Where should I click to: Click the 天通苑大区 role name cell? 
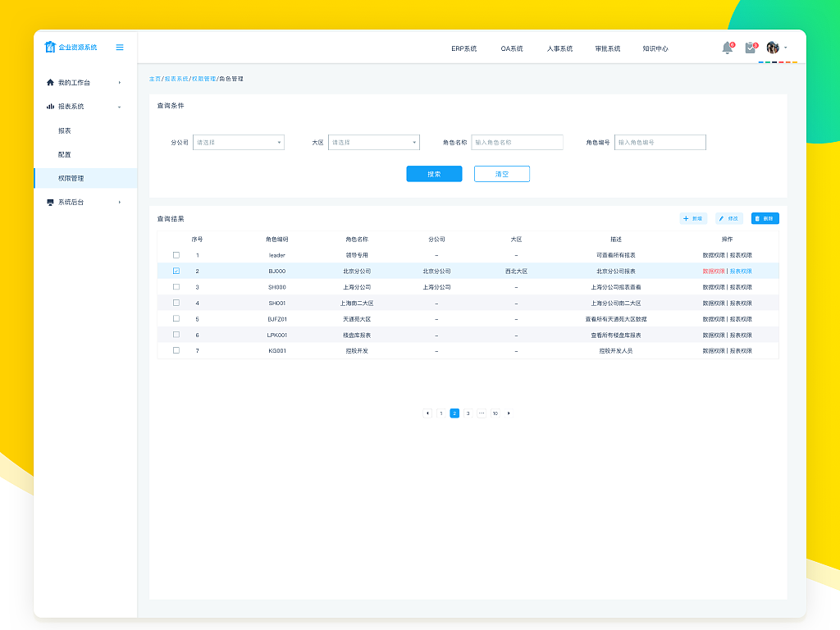click(357, 319)
